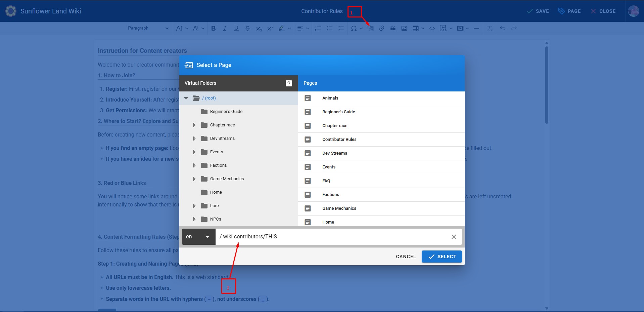Click the Bold formatting icon
This screenshot has height=312, width=644.
click(x=213, y=29)
